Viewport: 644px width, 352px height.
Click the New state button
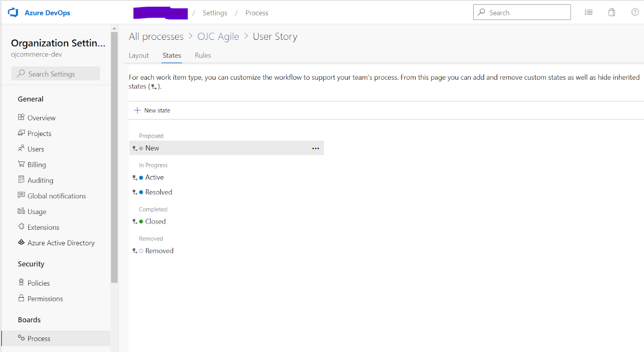[152, 110]
